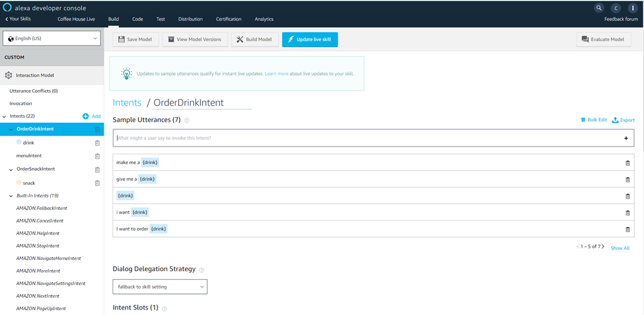
Task: Click the Update live skill button
Action: click(x=310, y=40)
